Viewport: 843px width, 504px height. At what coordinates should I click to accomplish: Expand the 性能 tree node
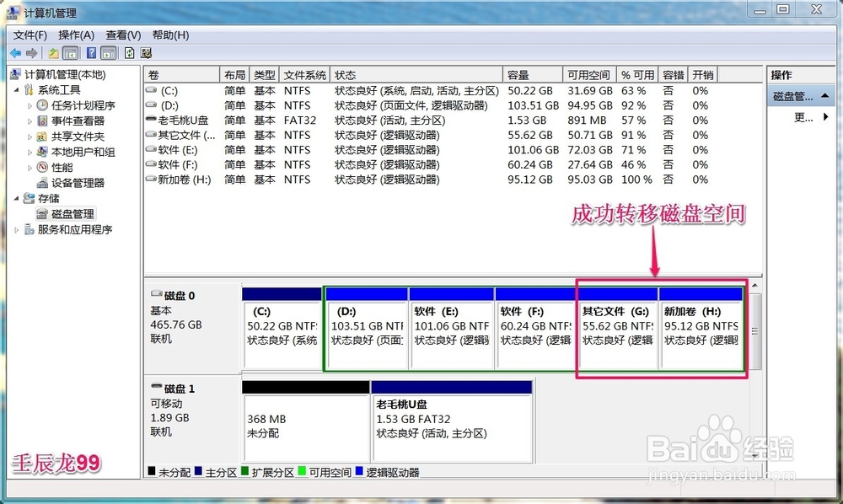[30, 168]
